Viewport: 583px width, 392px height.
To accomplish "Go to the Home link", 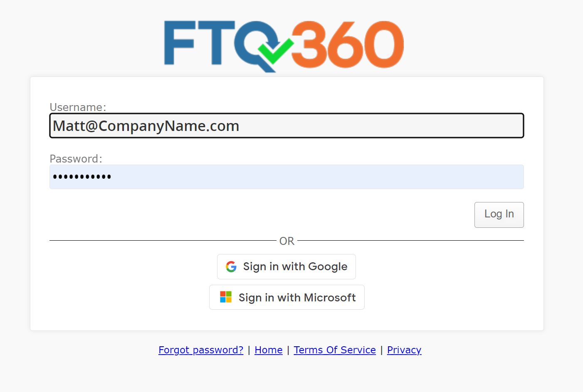I will [269, 350].
